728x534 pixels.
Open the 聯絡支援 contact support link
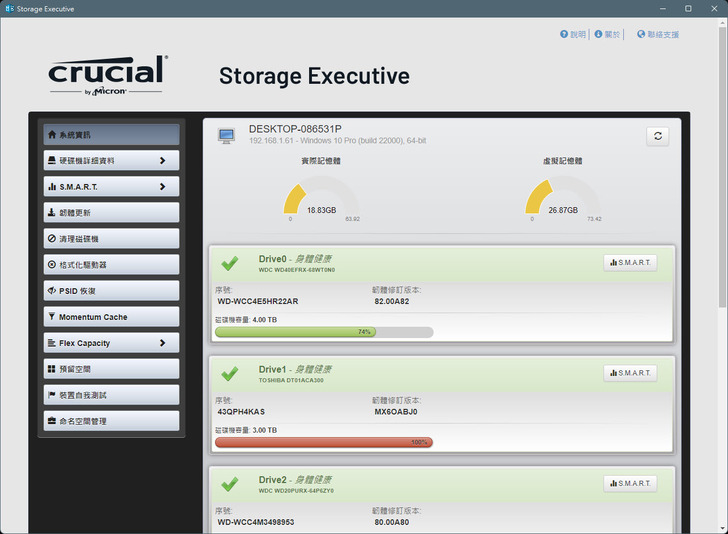tap(657, 34)
